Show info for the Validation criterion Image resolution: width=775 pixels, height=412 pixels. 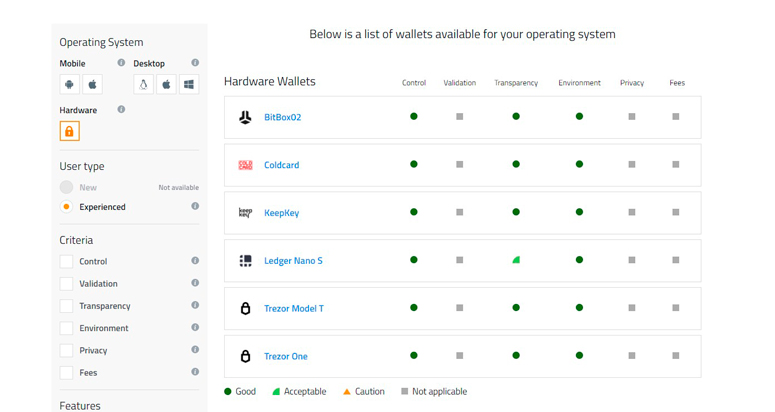tap(195, 283)
